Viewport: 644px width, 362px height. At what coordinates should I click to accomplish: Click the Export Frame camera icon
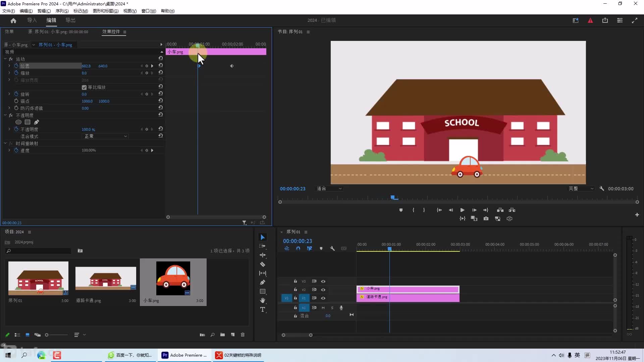[486, 219]
